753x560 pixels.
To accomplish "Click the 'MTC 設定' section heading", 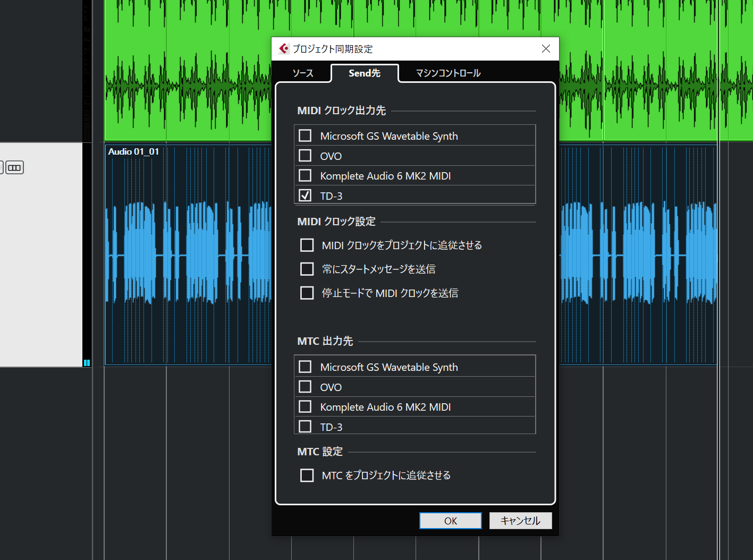I will (320, 452).
